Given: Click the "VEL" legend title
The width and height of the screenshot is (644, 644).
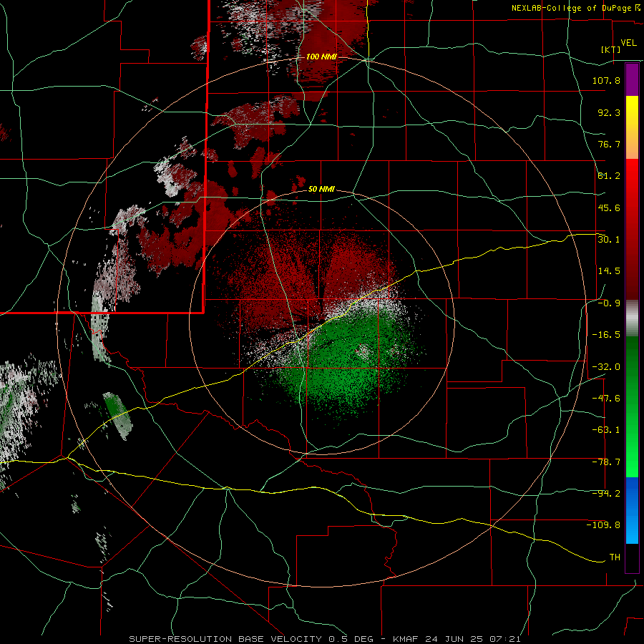Looking at the screenshot, I should 628,43.
